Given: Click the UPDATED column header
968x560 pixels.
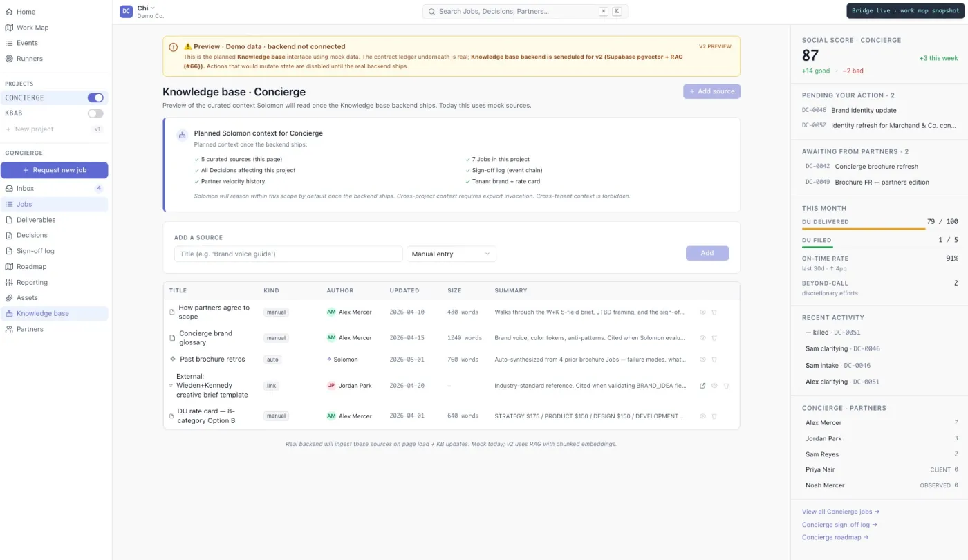Looking at the screenshot, I should click(x=404, y=290).
